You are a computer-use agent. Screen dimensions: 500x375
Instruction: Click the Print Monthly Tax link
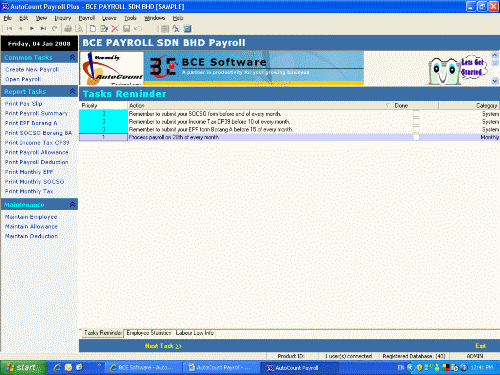pyautogui.click(x=29, y=191)
